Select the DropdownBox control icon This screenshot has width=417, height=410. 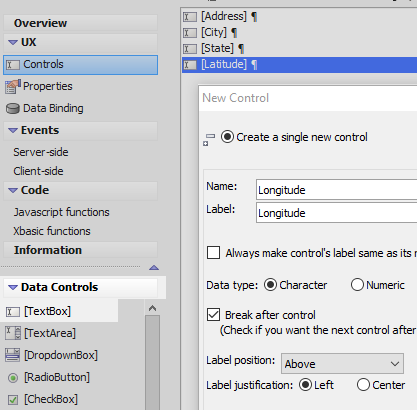coord(13,355)
